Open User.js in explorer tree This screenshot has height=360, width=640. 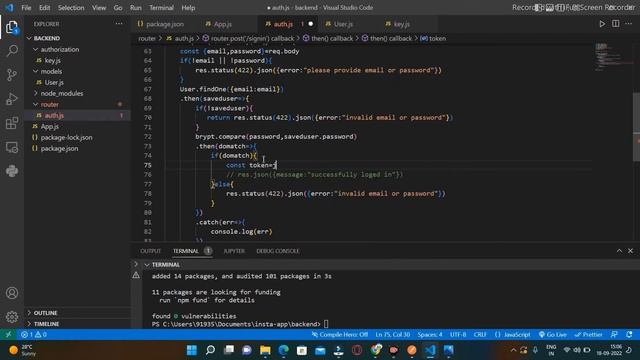(x=78, y=82)
